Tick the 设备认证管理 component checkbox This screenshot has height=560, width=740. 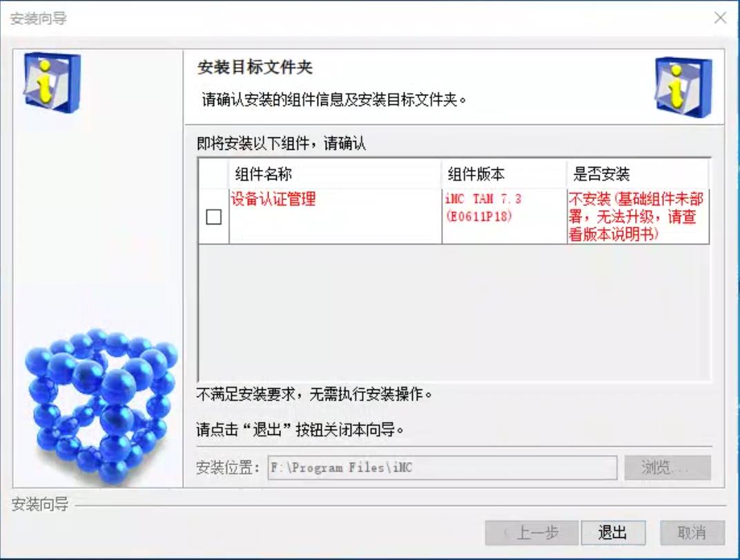point(214,218)
